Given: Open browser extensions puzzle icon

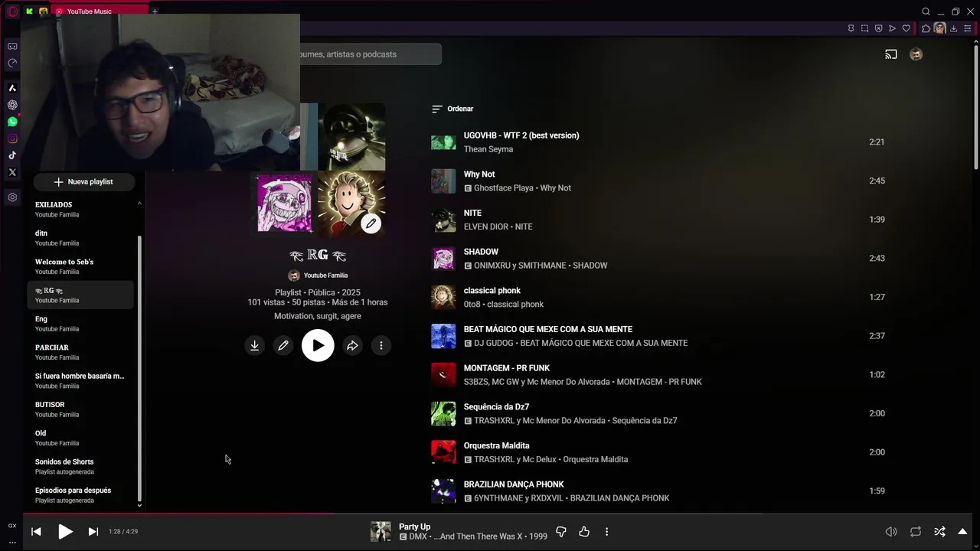Looking at the screenshot, I should pyautogui.click(x=926, y=28).
